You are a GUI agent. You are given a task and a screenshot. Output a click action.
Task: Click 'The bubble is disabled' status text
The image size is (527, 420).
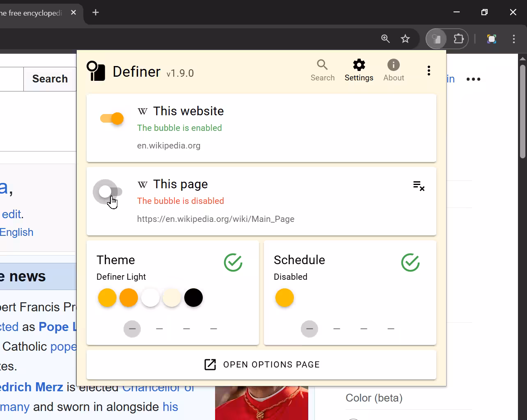181,201
